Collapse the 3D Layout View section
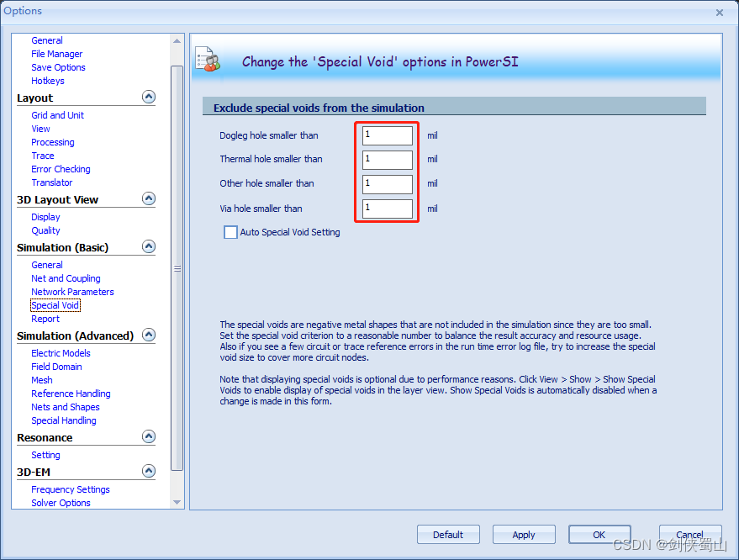 tap(149, 199)
